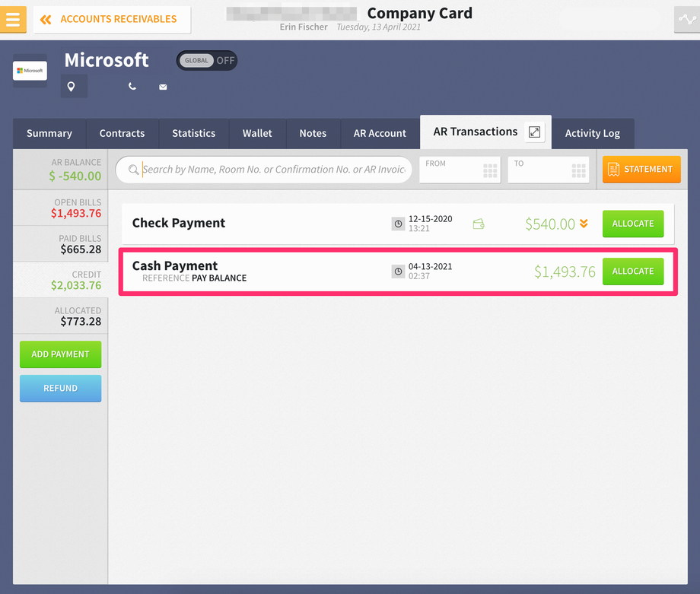Viewport: 700px width, 594px height.
Task: Switch to the Wallet tab
Action: 257,133
